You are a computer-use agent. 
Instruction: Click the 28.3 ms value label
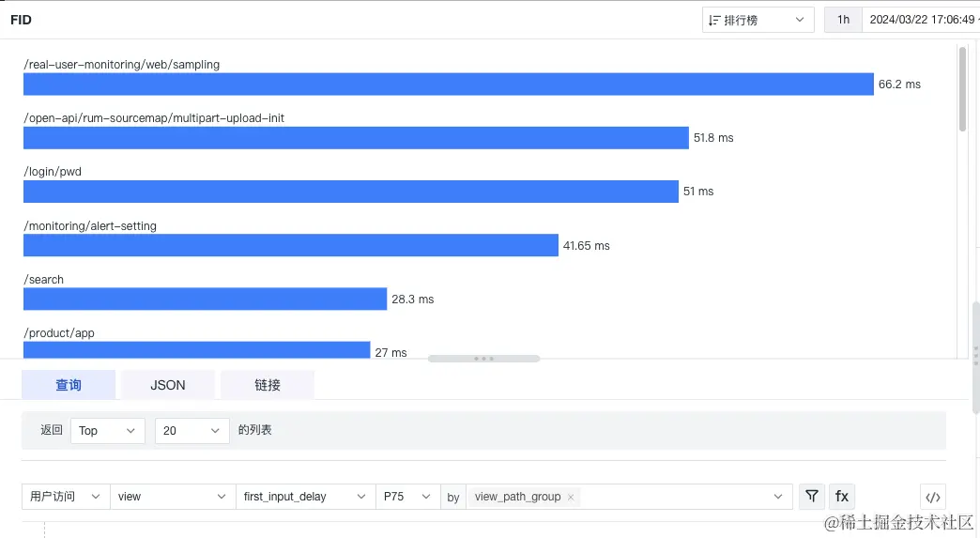coord(412,300)
